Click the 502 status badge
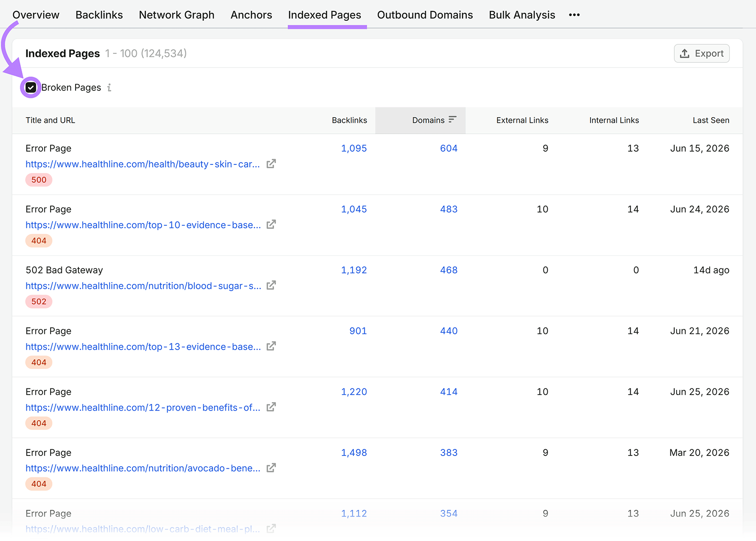The height and width of the screenshot is (541, 756). click(39, 301)
